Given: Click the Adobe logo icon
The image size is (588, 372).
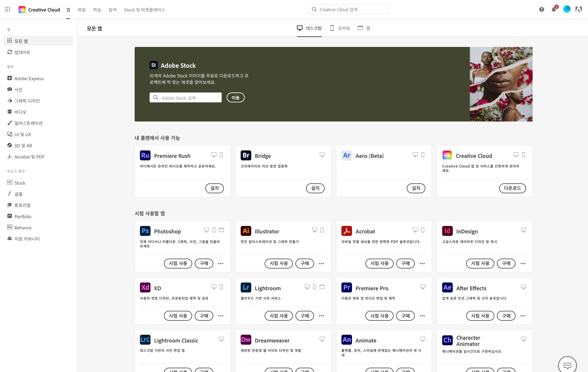Looking at the screenshot, I should 579,9.
